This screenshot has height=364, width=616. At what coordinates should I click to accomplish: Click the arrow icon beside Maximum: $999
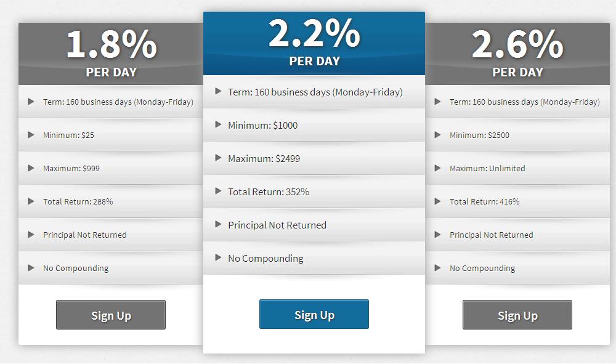(31, 168)
